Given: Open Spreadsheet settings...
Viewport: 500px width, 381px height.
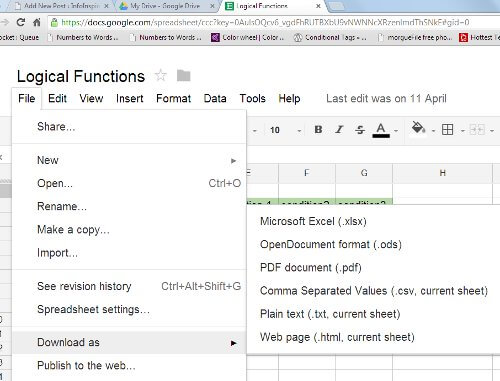Looking at the screenshot, I should [129, 309].
